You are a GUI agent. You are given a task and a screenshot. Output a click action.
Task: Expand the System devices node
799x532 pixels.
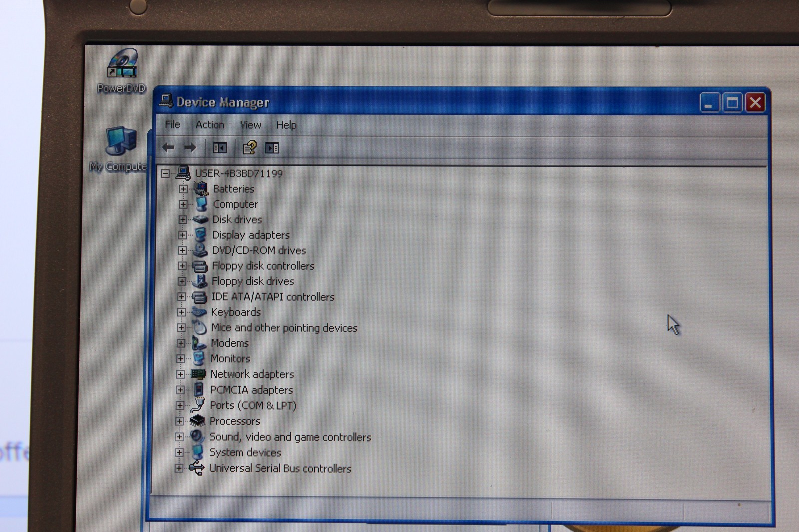179,453
